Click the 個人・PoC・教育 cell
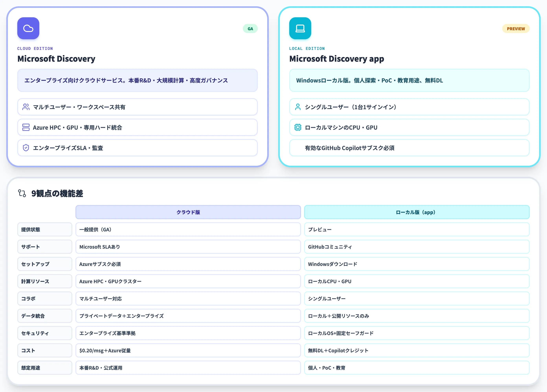Image resolution: width=547 pixels, height=392 pixels. [417, 368]
